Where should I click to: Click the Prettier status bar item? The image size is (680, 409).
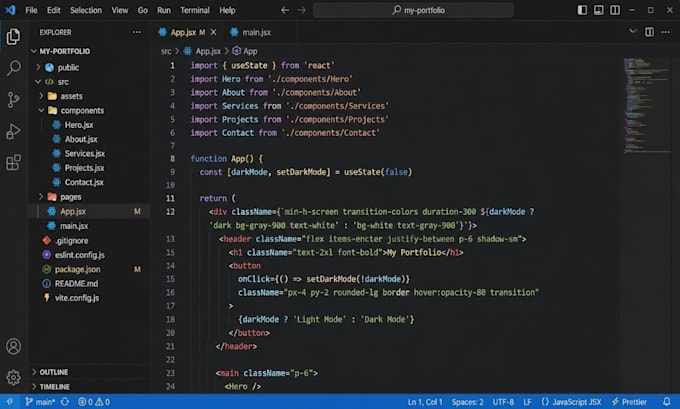[629, 402]
